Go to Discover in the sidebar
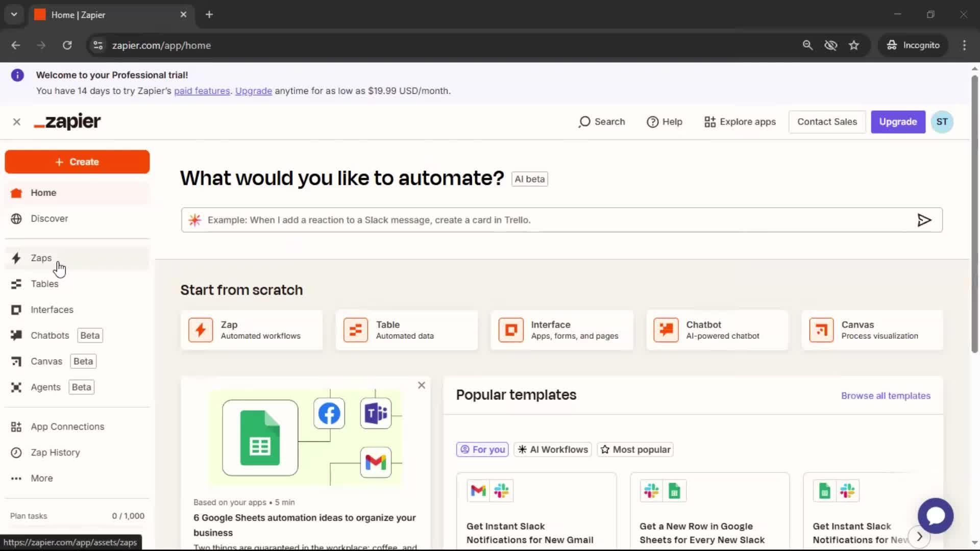 pos(77,218)
